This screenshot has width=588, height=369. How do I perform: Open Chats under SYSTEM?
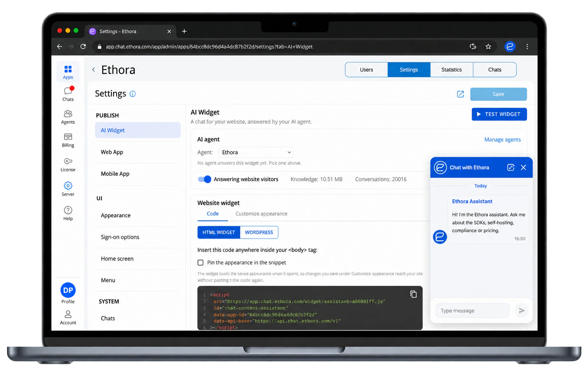pos(138,318)
